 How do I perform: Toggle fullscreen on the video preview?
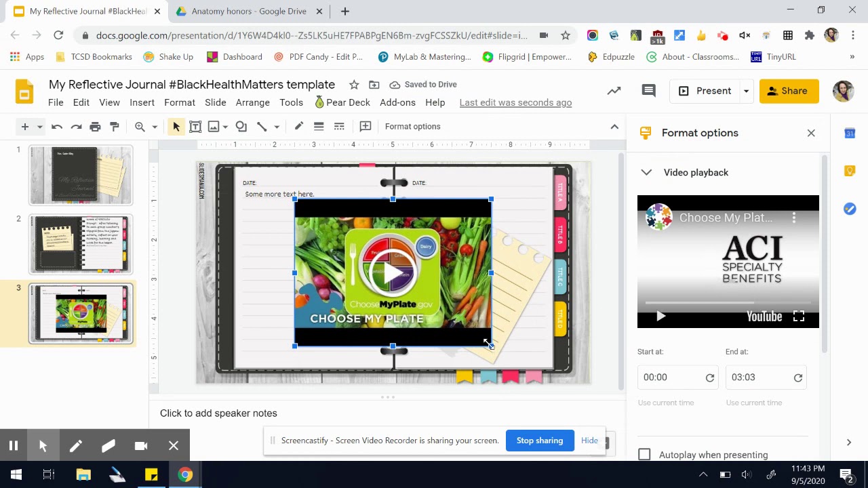click(799, 317)
